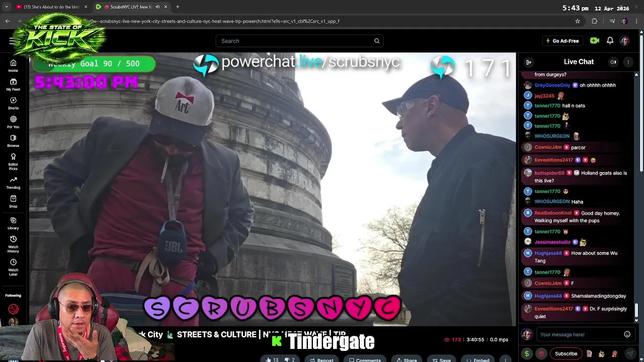Click the dollar rant icon below chat
The image size is (644, 362).
(527, 353)
